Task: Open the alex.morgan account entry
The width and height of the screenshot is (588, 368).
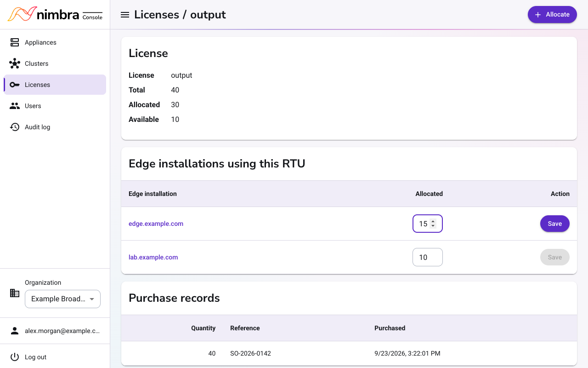Action: point(55,331)
